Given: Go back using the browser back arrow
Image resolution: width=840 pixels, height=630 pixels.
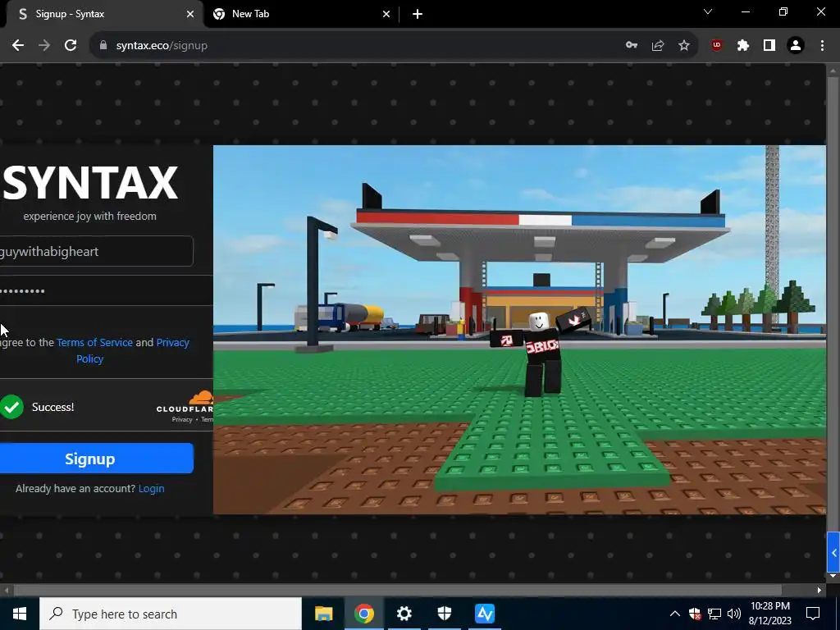Looking at the screenshot, I should [x=18, y=46].
